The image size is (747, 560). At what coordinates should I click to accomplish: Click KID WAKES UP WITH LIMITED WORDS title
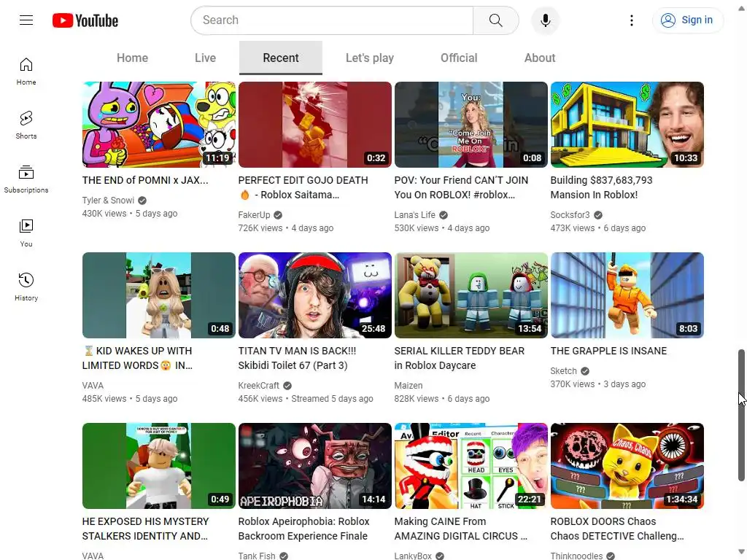(x=137, y=358)
